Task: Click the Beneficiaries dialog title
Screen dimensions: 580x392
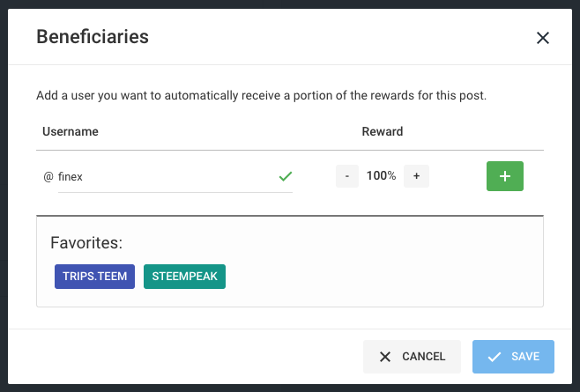Action: [x=92, y=37]
